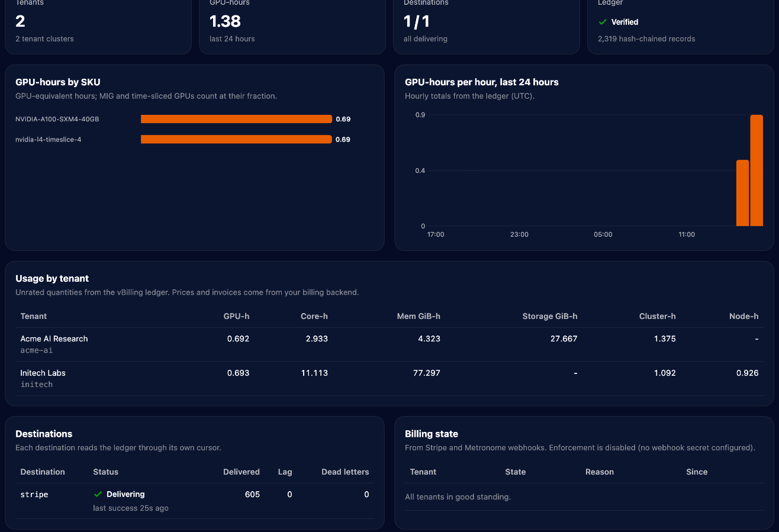
Task: Click the stripe destination name
Action: (34, 494)
